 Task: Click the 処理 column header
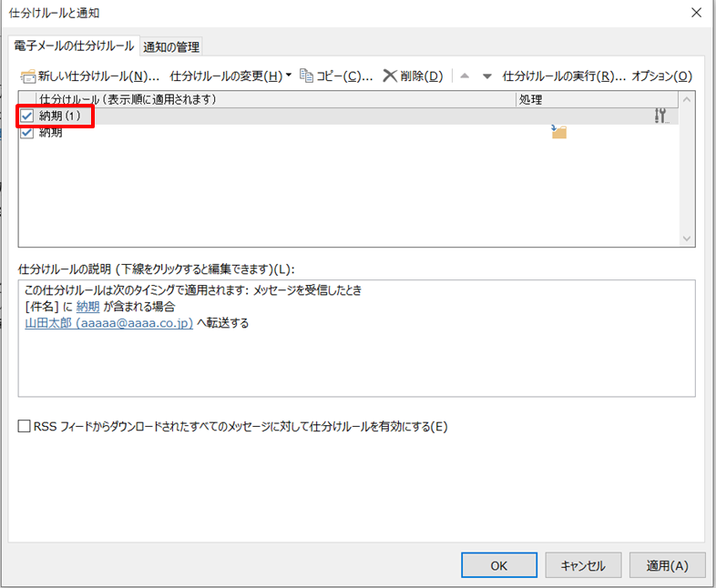[597, 99]
